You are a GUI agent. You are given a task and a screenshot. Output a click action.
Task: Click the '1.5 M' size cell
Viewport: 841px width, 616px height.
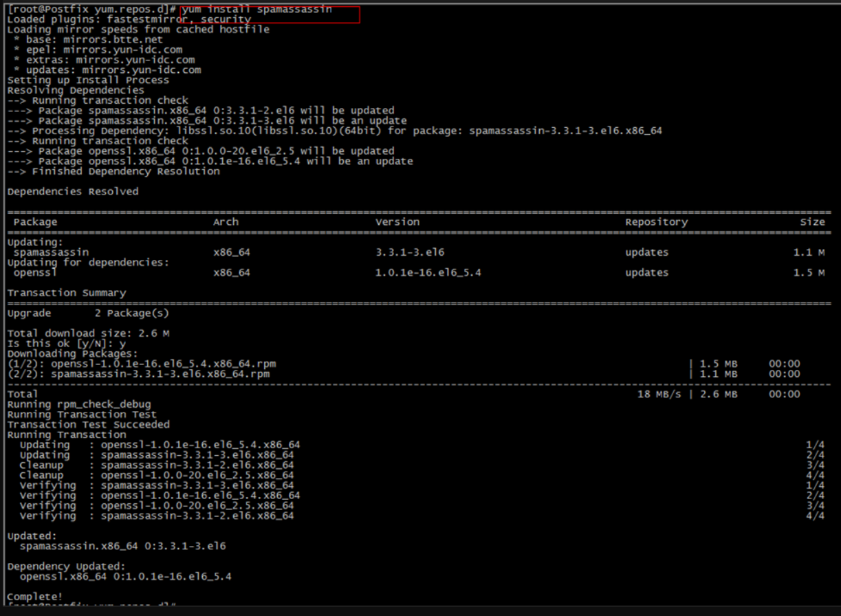click(809, 273)
